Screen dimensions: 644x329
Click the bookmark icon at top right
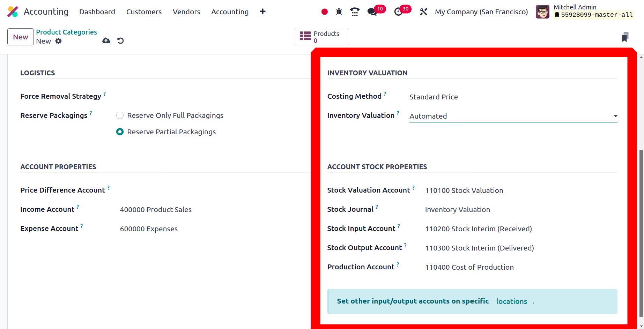pyautogui.click(x=625, y=37)
